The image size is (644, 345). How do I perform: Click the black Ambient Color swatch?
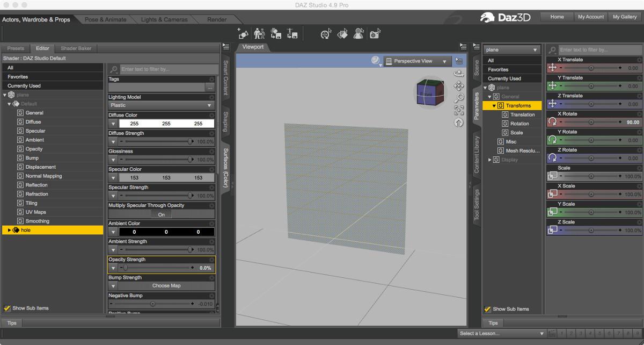[166, 232]
